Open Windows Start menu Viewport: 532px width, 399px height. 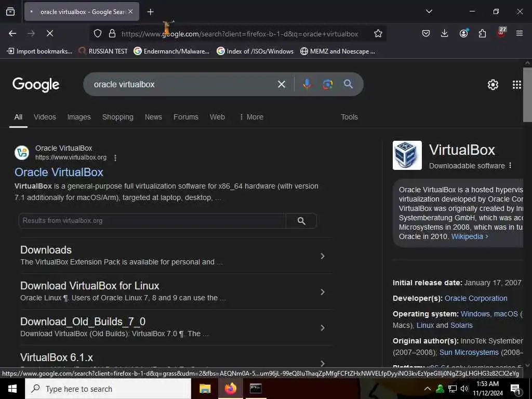point(12,389)
